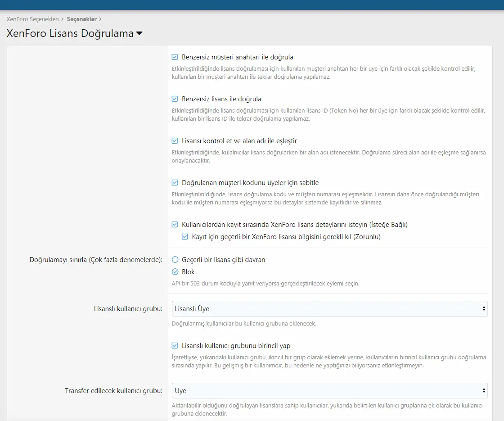The image size is (504, 421).
Task: Open 'Lisanslı kullanıcı grubu' dropdown
Action: [329, 309]
